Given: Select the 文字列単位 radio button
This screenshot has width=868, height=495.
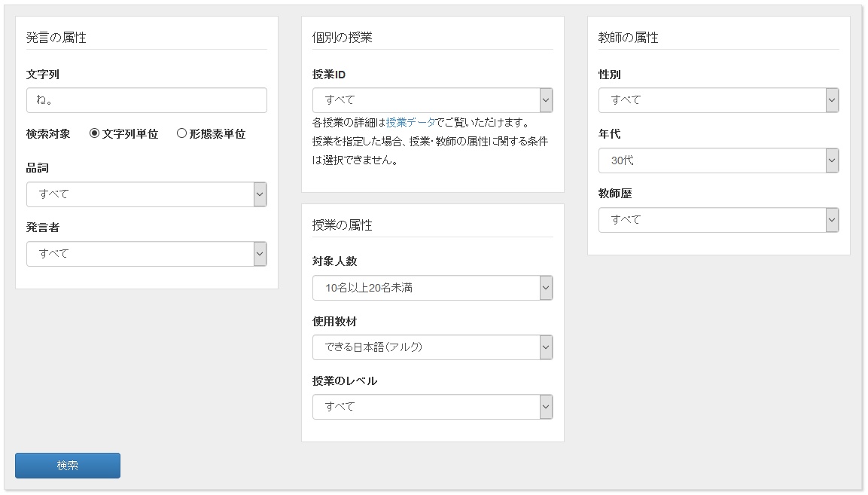Looking at the screenshot, I should coord(95,133).
